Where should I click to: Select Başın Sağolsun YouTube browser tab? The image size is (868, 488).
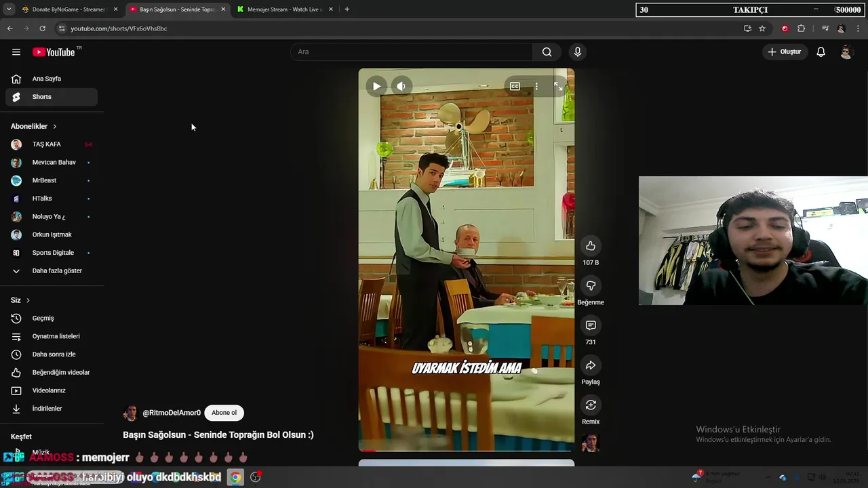tap(177, 9)
